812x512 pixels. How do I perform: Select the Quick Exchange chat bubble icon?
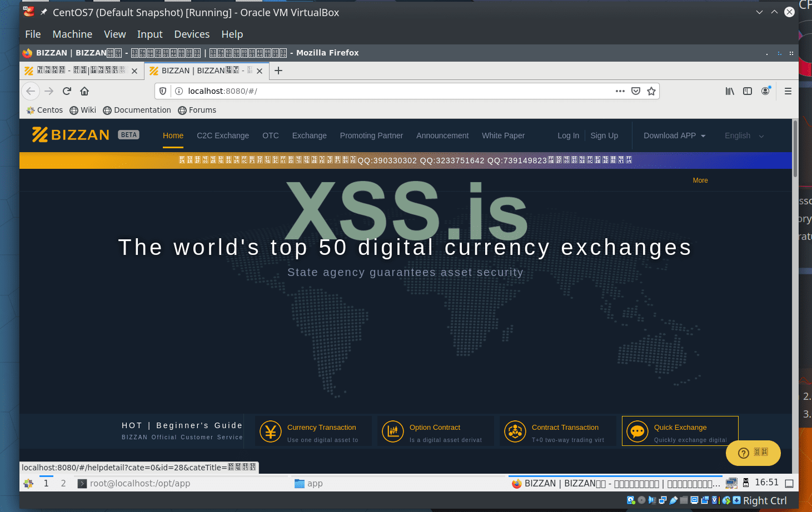637,431
